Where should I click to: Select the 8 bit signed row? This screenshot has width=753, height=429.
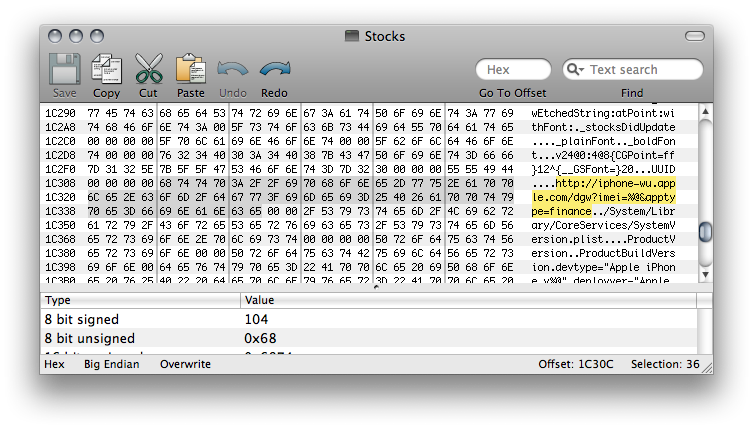pyautogui.click(x=140, y=319)
